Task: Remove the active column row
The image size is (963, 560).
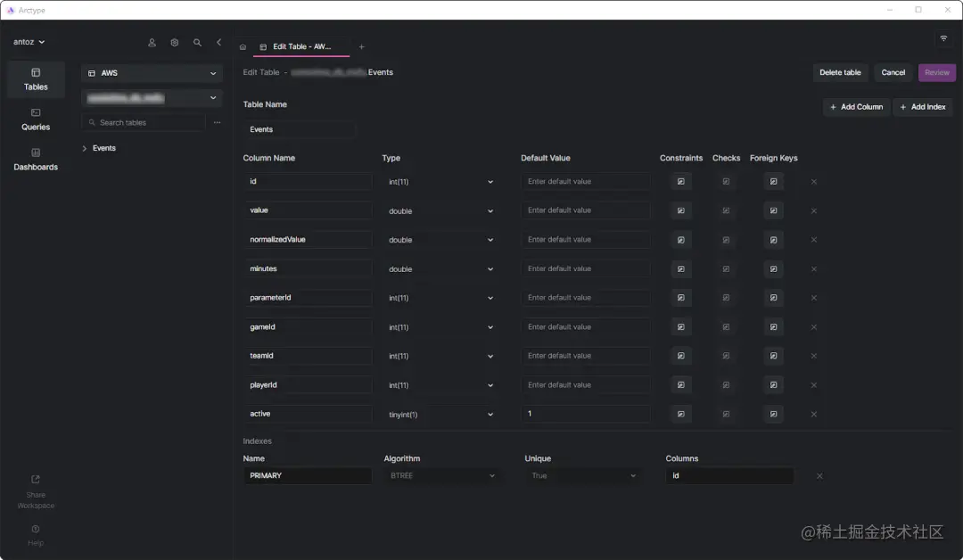Action: tap(814, 415)
